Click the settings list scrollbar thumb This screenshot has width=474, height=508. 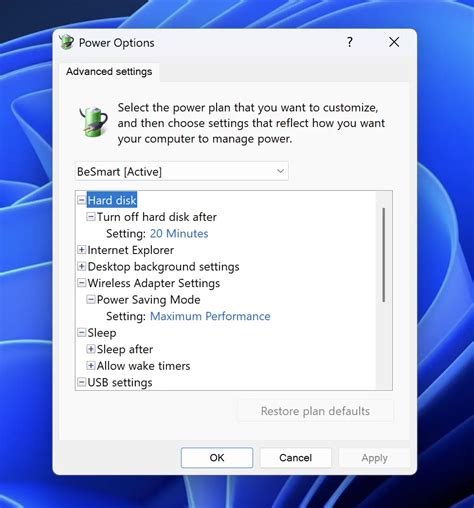tap(384, 255)
